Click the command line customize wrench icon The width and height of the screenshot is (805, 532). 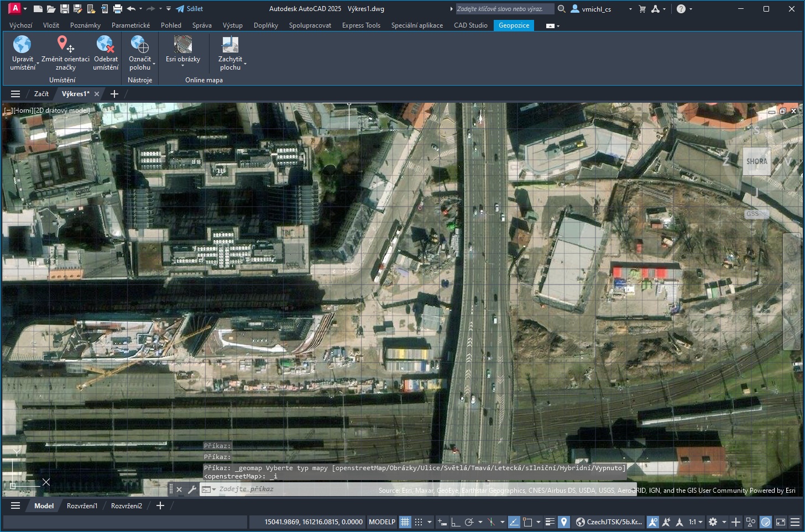pos(192,489)
